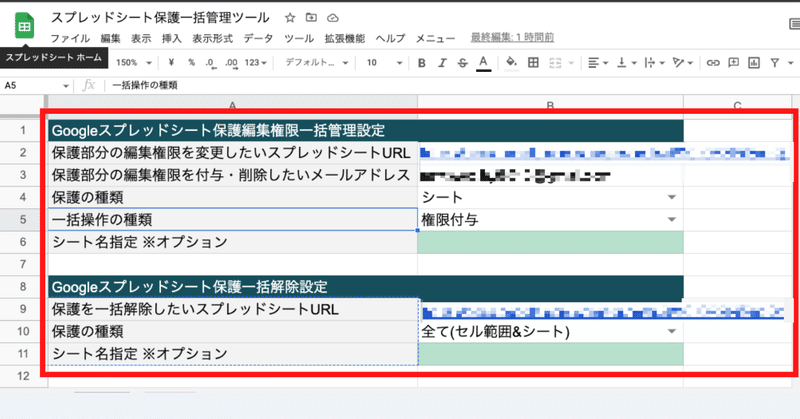Open text rotation options
The height and width of the screenshot is (419, 800).
coord(683,63)
